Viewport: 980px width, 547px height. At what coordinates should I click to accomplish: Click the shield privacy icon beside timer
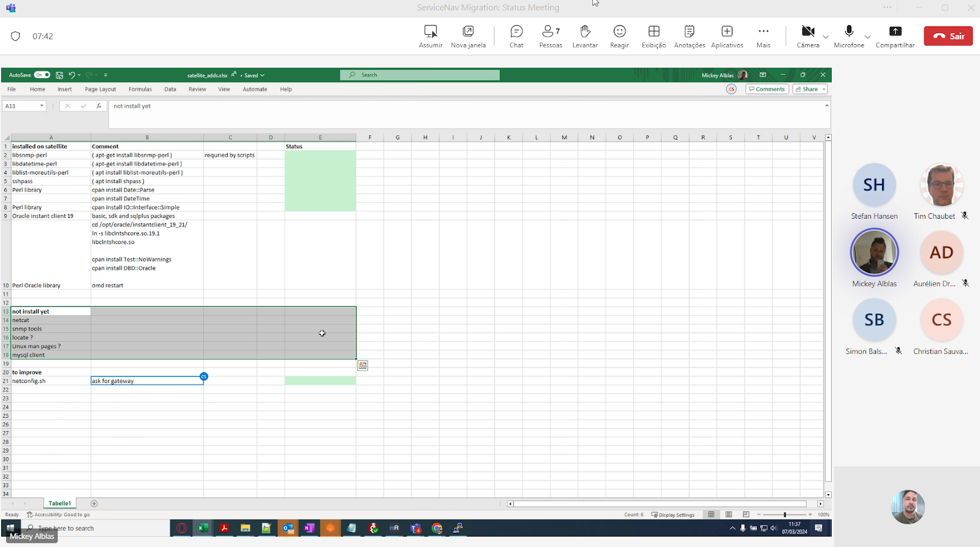pos(16,36)
